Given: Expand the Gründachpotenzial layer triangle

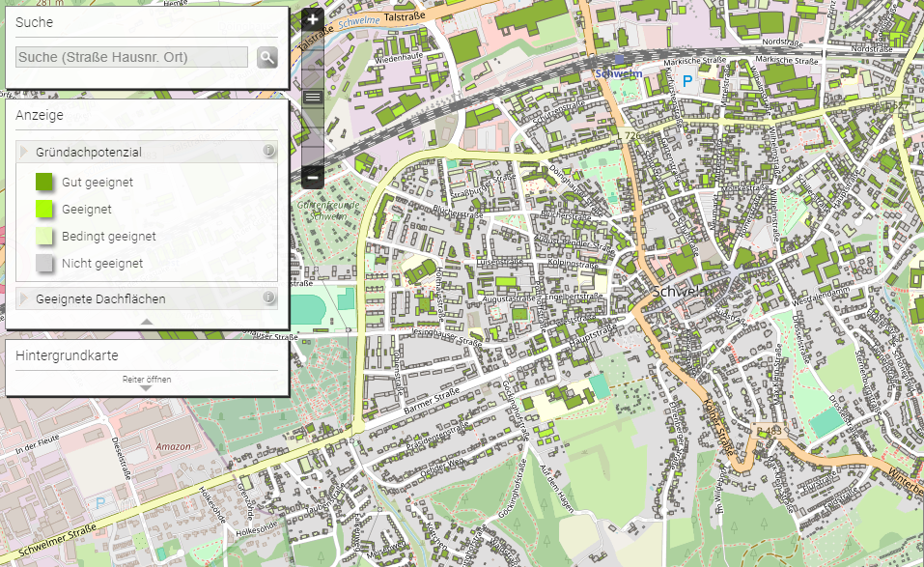Looking at the screenshot, I should coord(25,153).
